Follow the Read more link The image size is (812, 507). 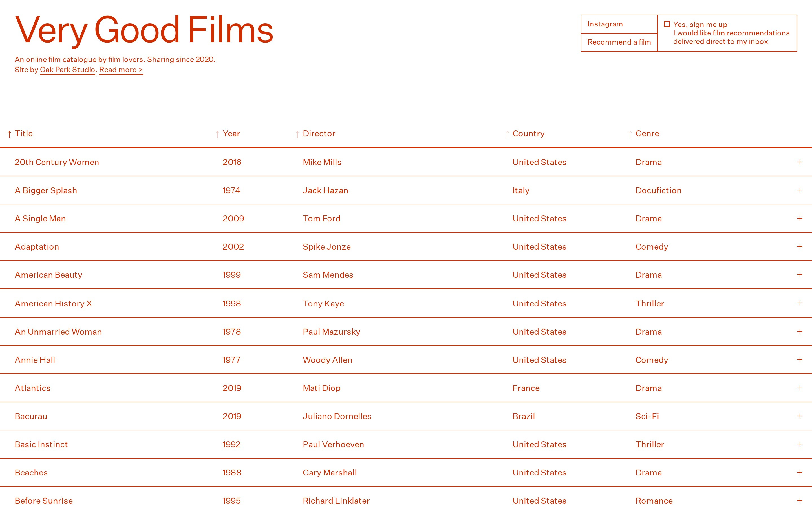121,70
